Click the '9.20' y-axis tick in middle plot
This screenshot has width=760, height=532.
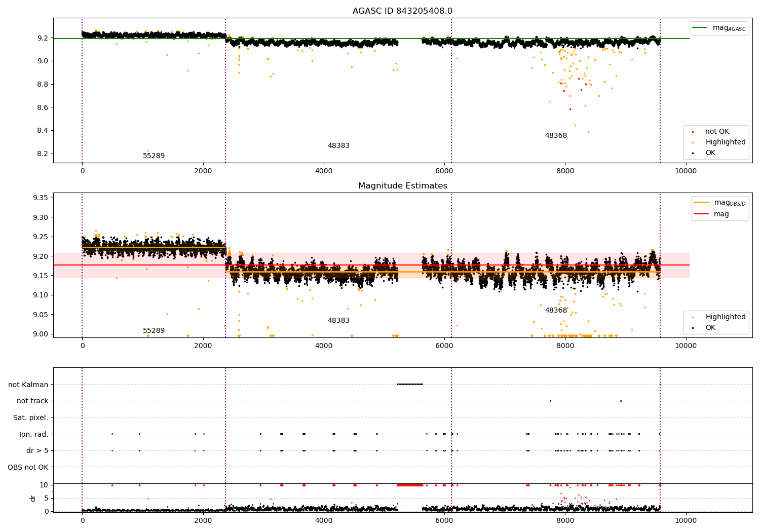[41, 256]
